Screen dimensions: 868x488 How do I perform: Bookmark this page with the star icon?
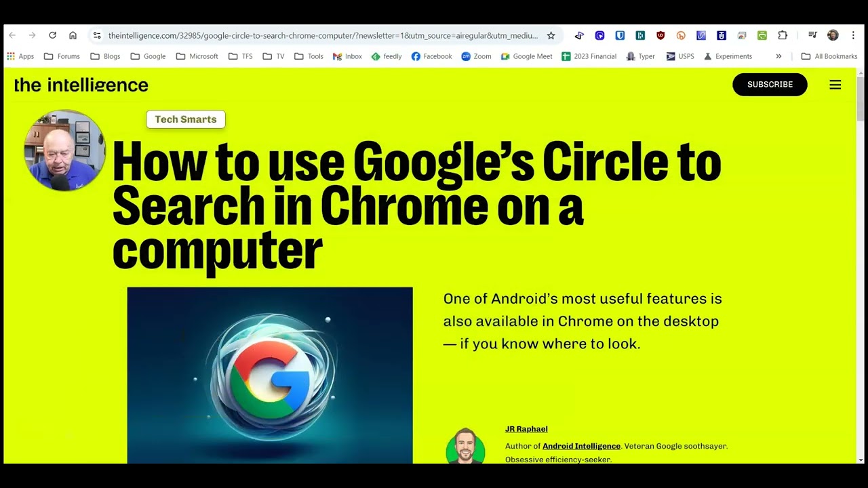point(551,35)
